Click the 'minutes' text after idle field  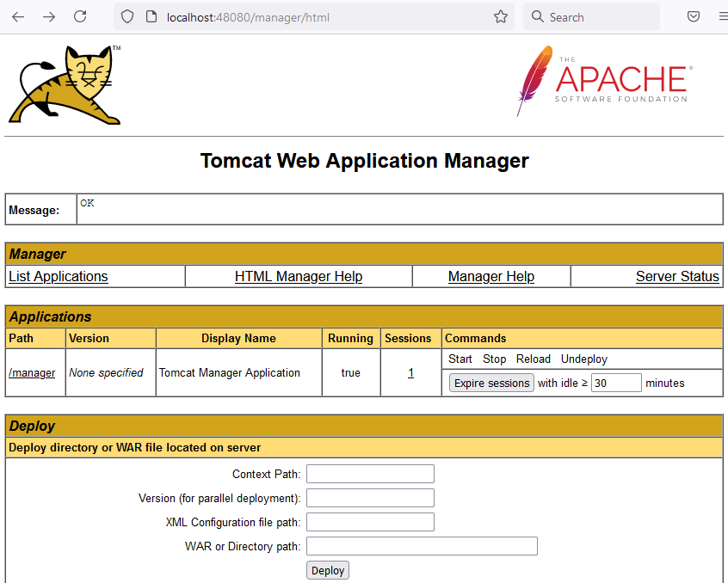coord(665,384)
